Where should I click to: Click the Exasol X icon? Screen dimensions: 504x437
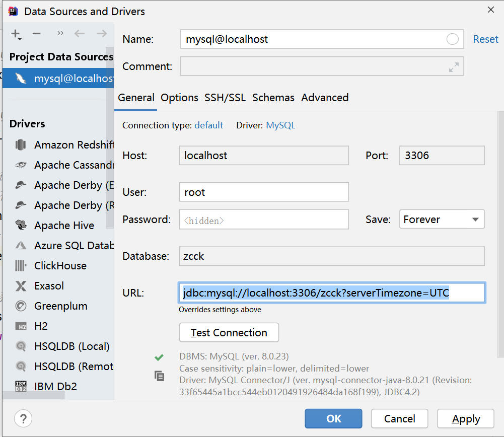(21, 286)
